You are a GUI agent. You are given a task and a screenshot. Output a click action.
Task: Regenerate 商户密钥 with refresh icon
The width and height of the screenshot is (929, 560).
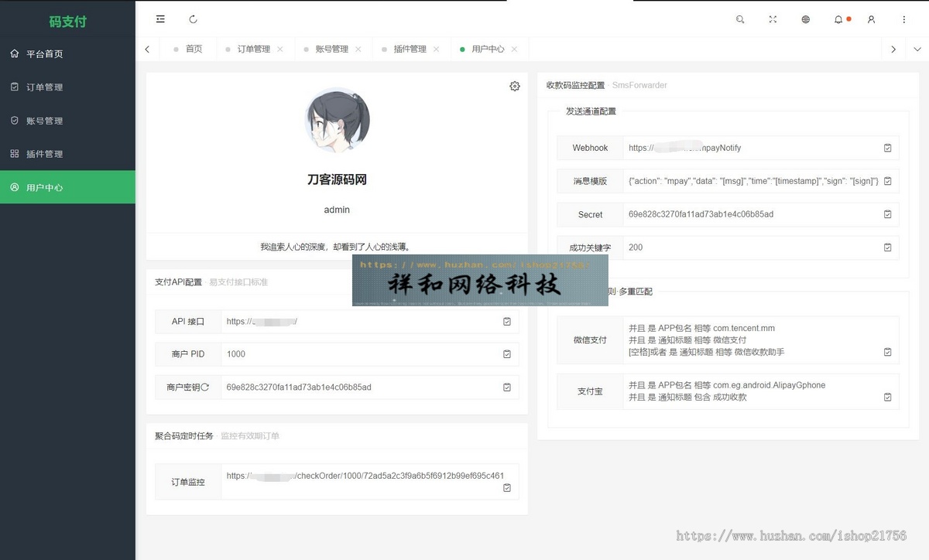pyautogui.click(x=205, y=387)
